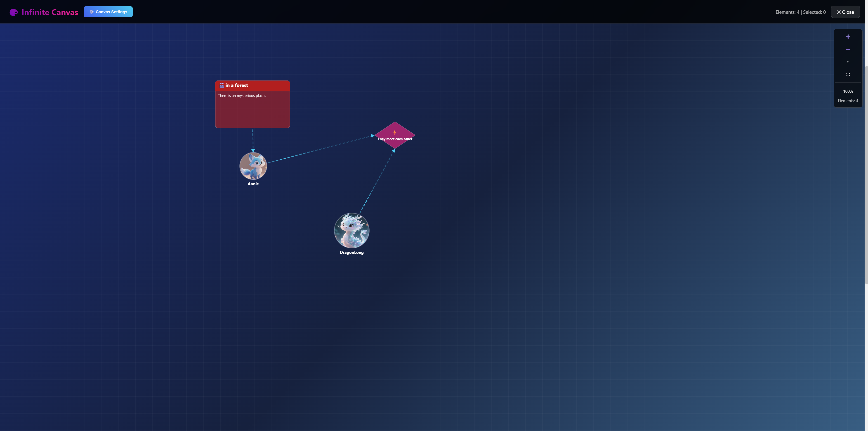Click the 100% zoom level readout
Viewport: 868px width, 431px height.
[848, 91]
